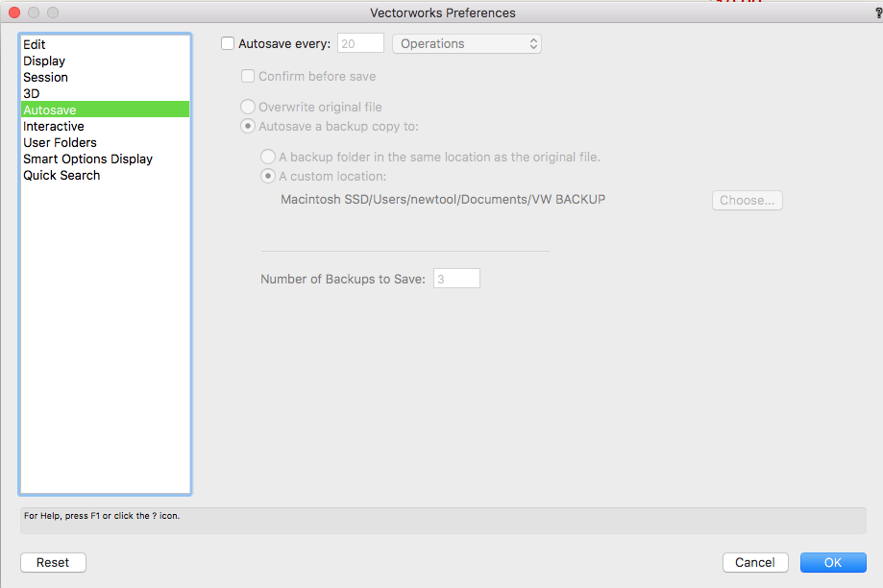Select User Folders in the sidebar
This screenshot has width=883, height=588.
[x=60, y=142]
